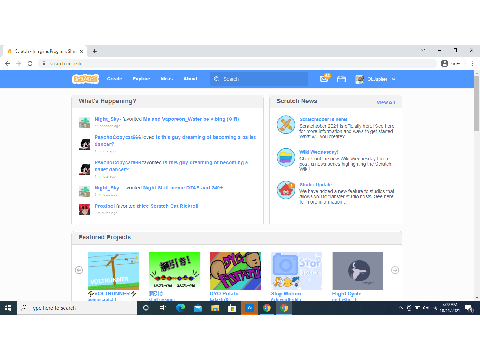Reload the page with browser refresh icon
The width and height of the screenshot is (480, 360).
click(30, 63)
